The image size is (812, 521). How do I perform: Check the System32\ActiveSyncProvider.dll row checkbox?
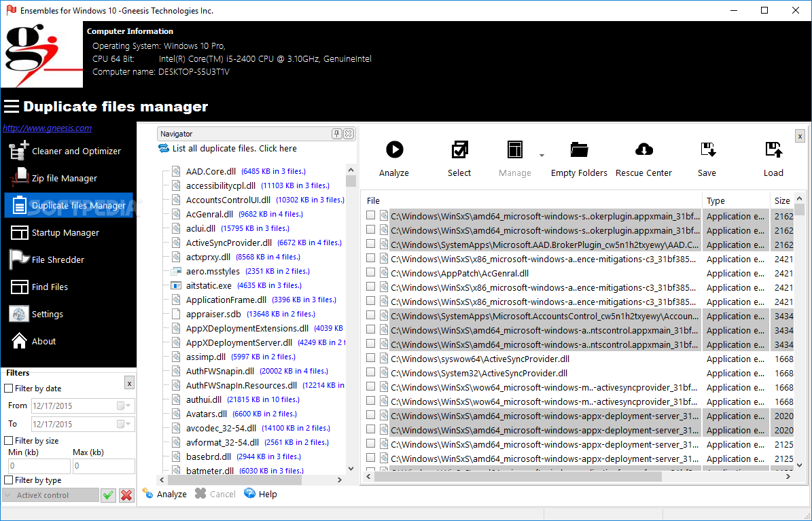click(x=371, y=372)
